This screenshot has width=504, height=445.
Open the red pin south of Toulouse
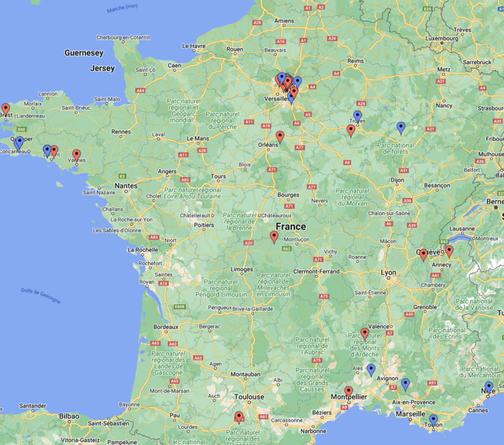239,417
